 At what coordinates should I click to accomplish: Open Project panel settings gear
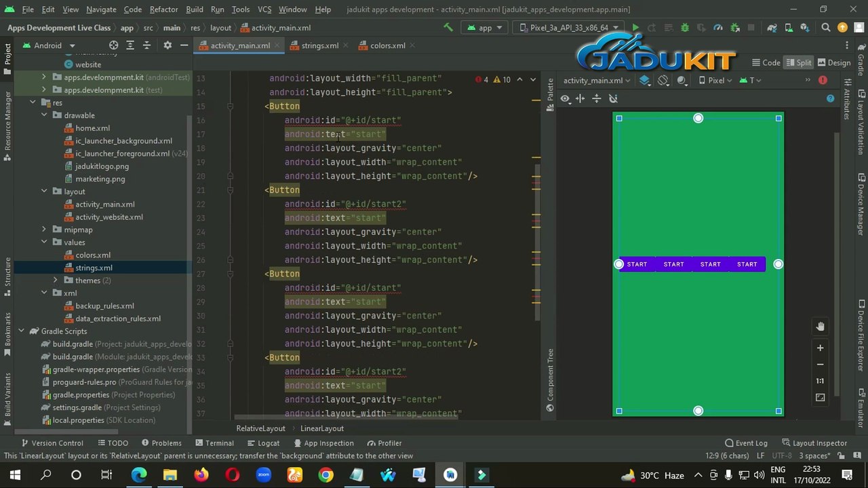pos(167,45)
